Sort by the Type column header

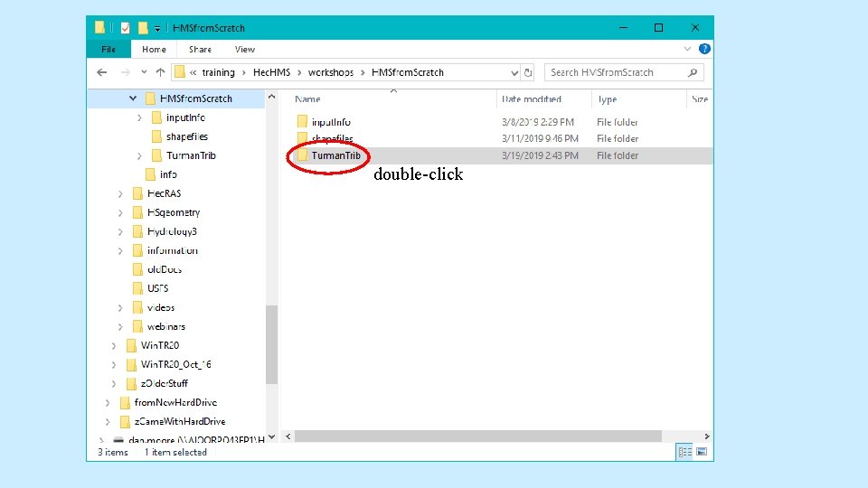click(x=608, y=99)
